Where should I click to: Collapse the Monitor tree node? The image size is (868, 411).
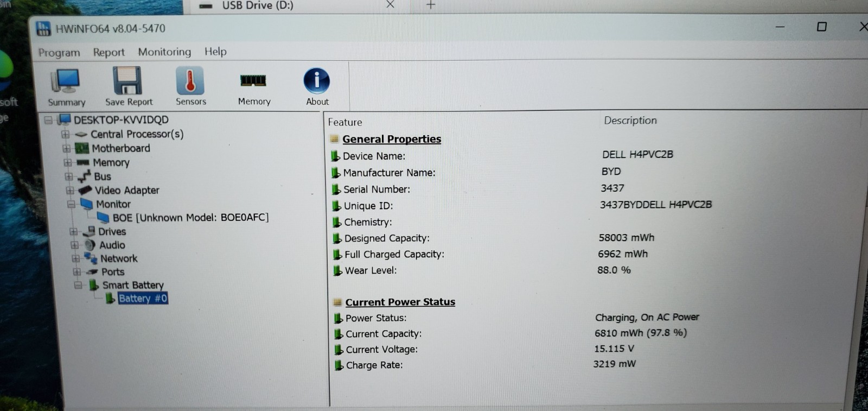(71, 205)
